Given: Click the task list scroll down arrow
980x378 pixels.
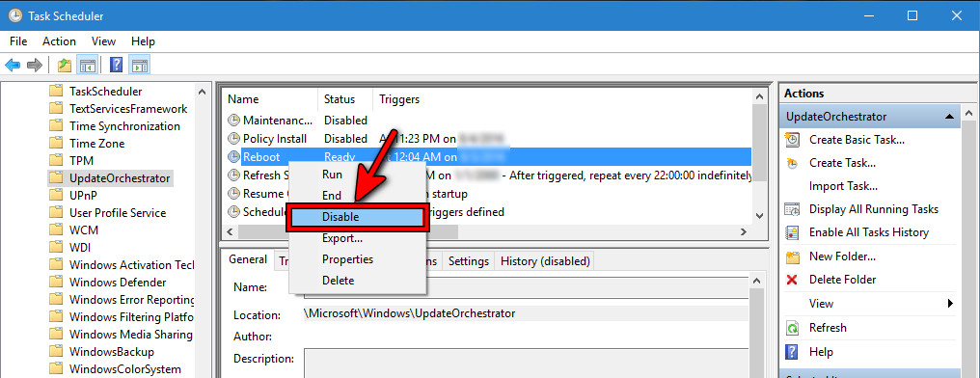Looking at the screenshot, I should [759, 216].
